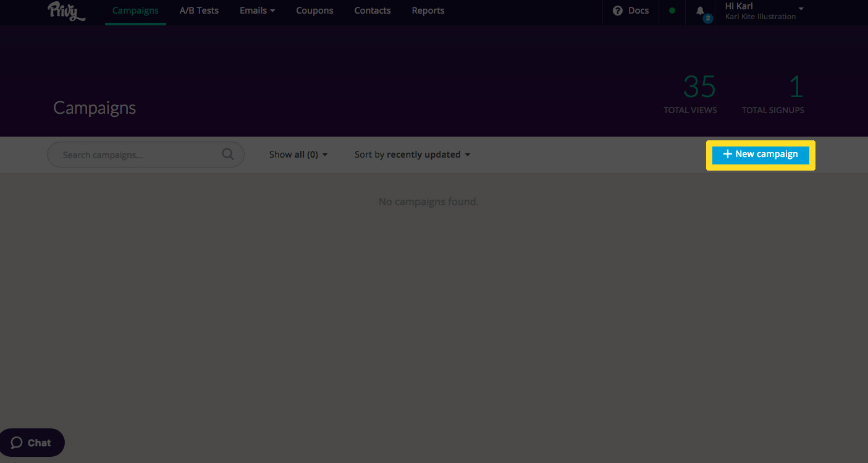Focus the Search campaigns field
868x463 pixels.
pos(136,155)
